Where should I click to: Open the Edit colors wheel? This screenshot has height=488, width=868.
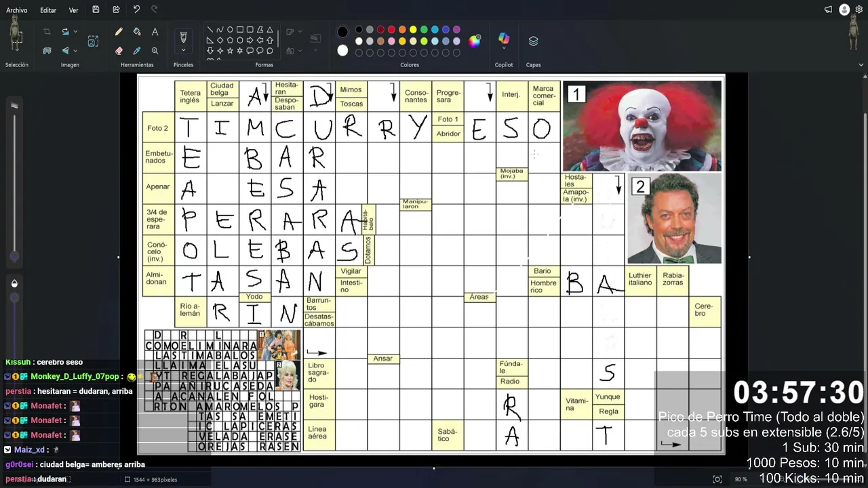coord(475,41)
